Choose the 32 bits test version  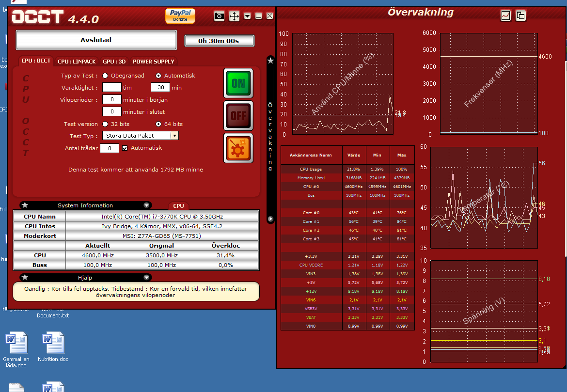click(105, 124)
